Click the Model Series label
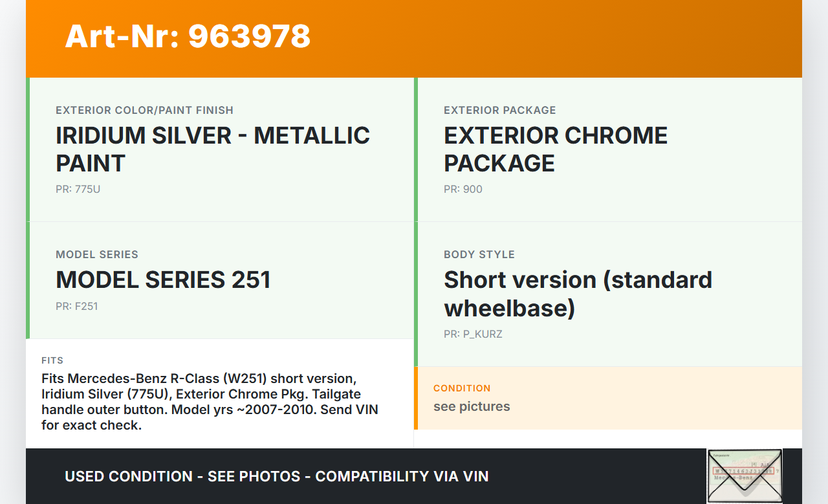The width and height of the screenshot is (828, 504). (97, 255)
